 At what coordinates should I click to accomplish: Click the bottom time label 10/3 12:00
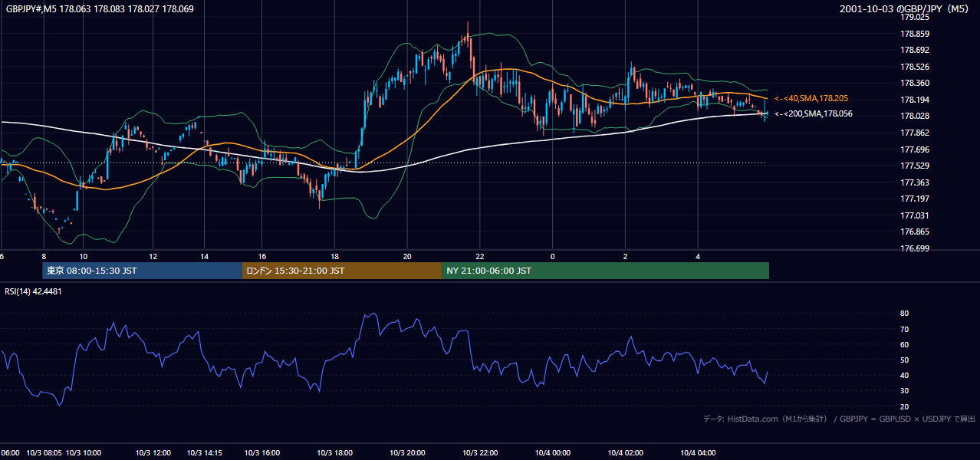153,452
